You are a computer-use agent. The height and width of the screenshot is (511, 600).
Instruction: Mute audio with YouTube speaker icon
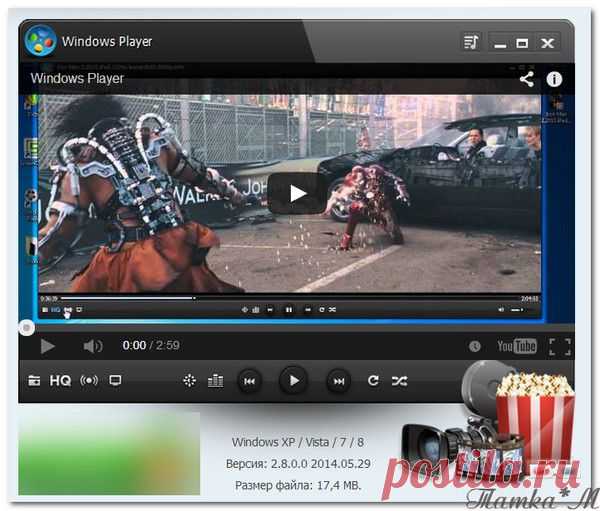point(93,346)
